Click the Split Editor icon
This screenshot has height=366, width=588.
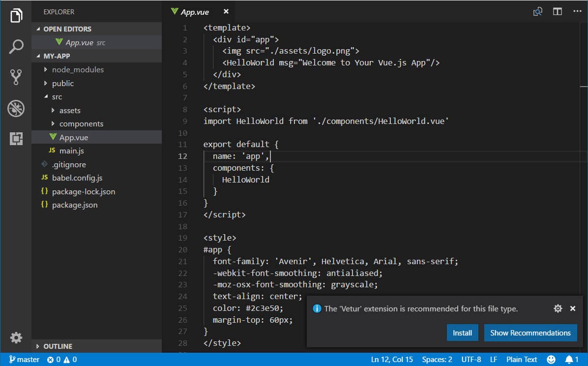coord(557,11)
